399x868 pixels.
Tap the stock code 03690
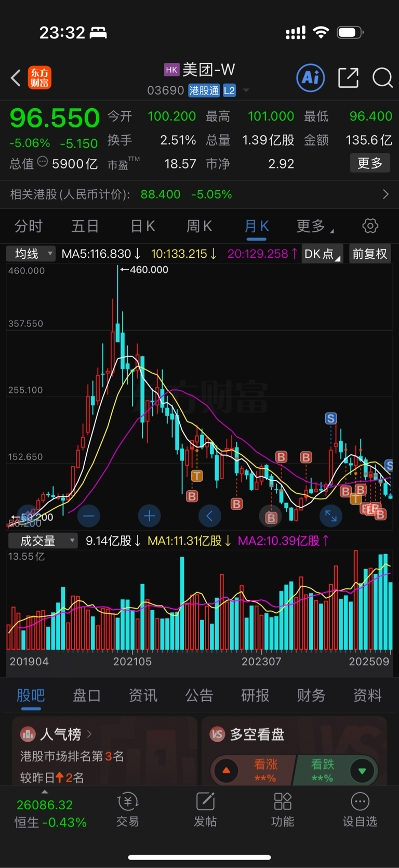coord(166,91)
